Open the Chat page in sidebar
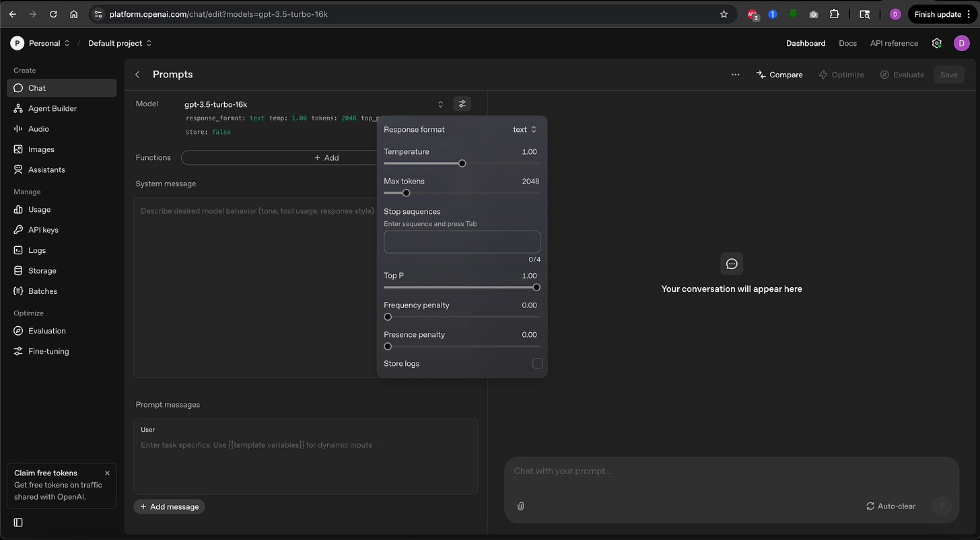The height and width of the screenshot is (540, 980). (62, 88)
